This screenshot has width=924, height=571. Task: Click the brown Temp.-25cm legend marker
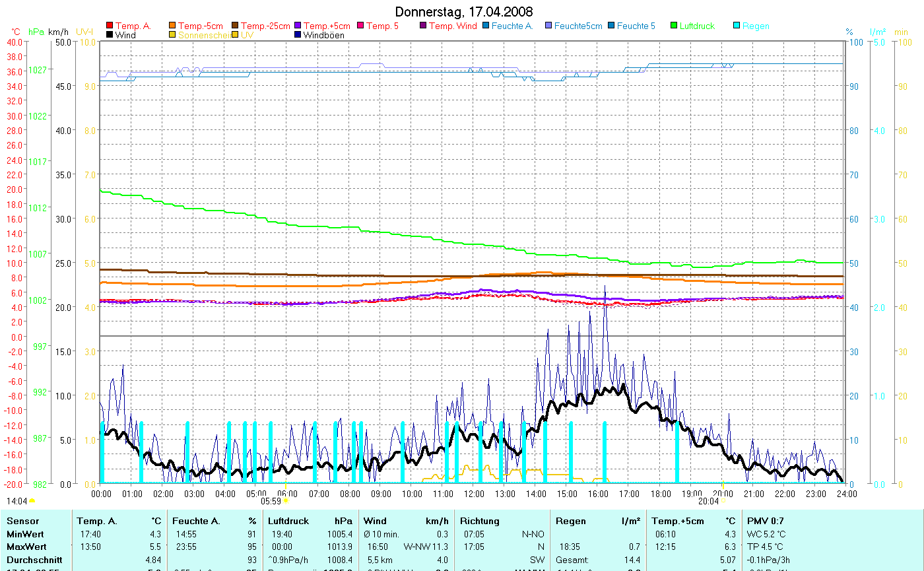click(x=235, y=26)
